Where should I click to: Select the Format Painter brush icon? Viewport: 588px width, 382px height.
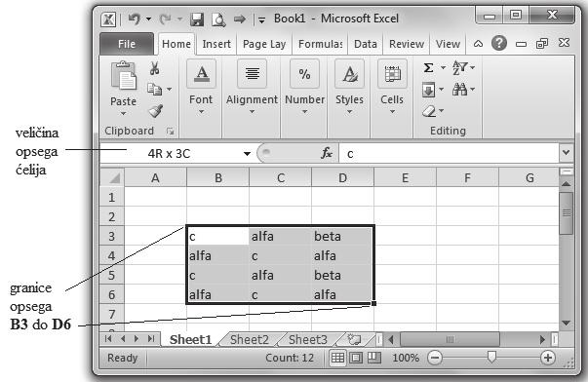click(x=155, y=111)
